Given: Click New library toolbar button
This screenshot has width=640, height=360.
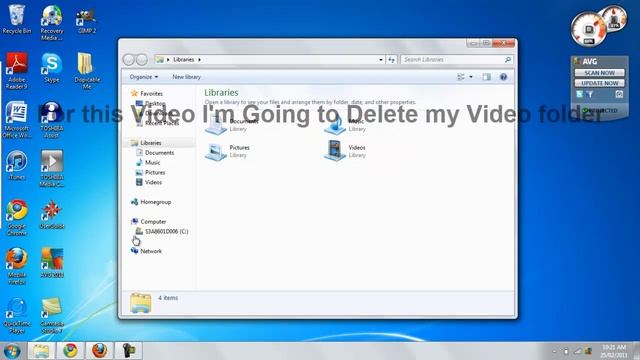Looking at the screenshot, I should click(x=187, y=77).
